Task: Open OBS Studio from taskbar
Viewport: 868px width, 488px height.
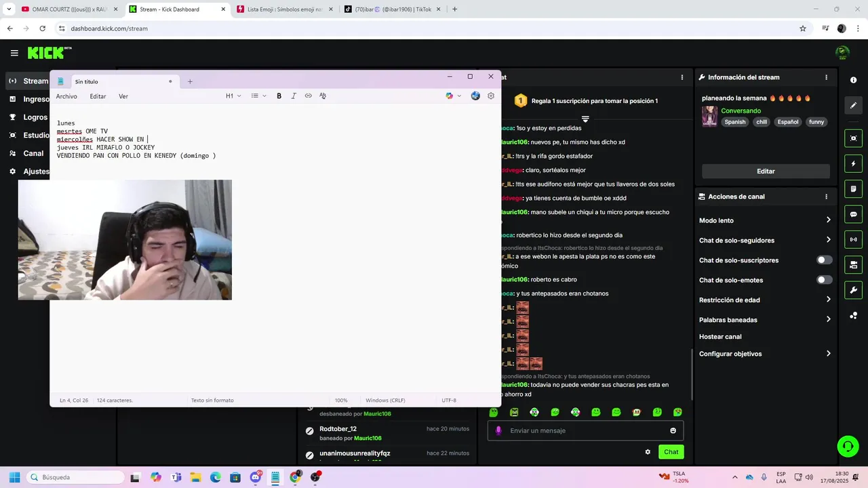Action: tap(315, 477)
